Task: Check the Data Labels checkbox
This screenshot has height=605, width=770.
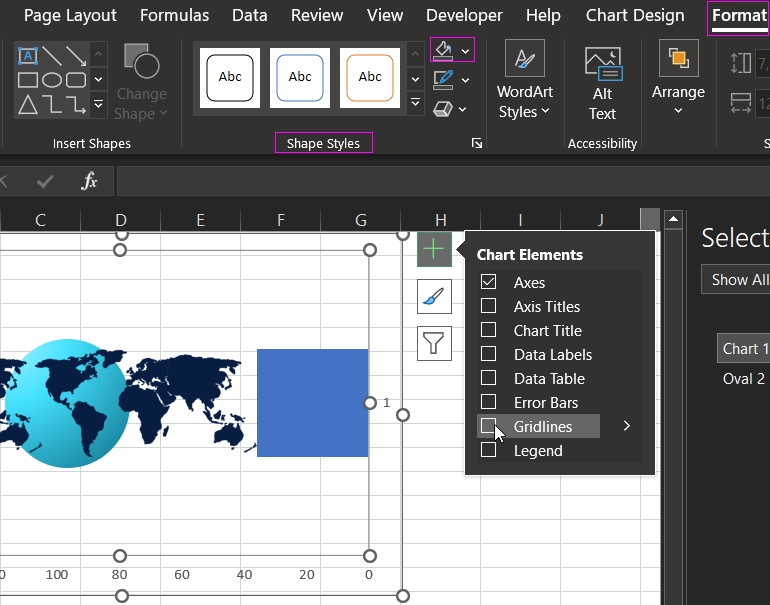Action: 489,355
